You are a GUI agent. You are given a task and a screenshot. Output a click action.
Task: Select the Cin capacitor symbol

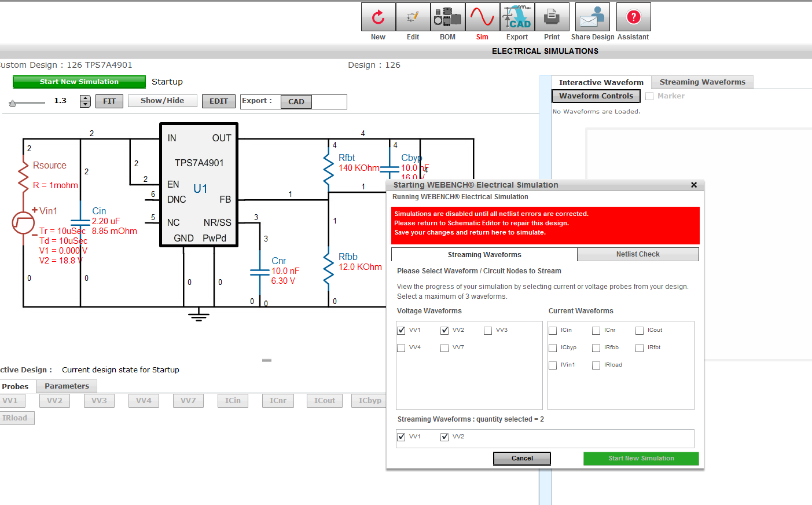tap(80, 222)
